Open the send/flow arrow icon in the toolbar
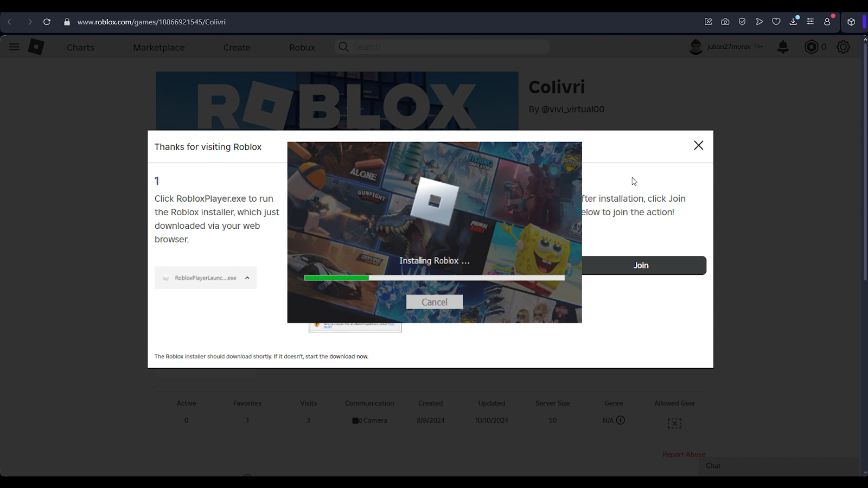Image resolution: width=868 pixels, height=488 pixels. (x=759, y=22)
